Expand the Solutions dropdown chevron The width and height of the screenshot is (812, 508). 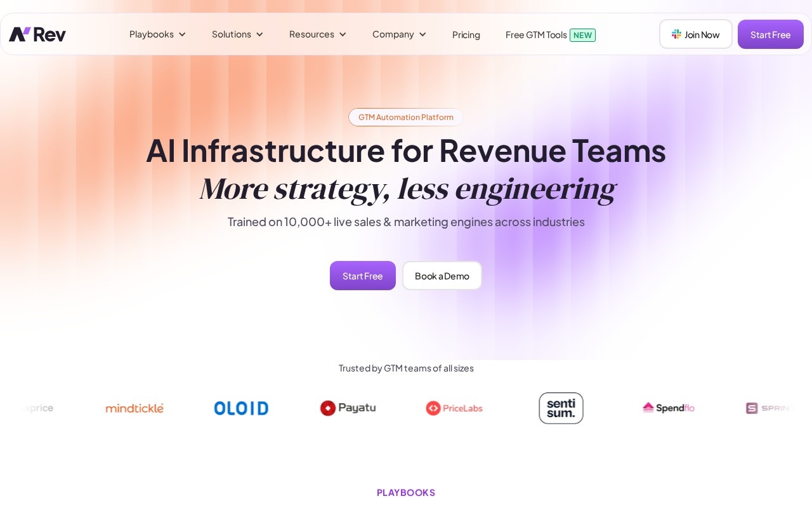tap(259, 34)
